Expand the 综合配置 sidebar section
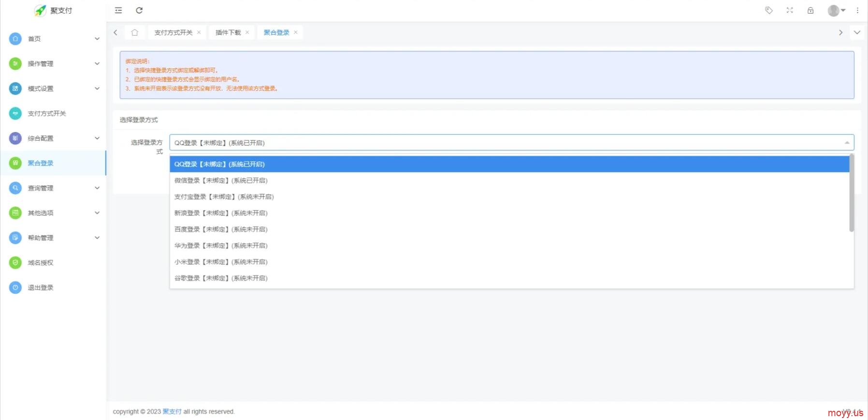The image size is (868, 420). pos(53,138)
